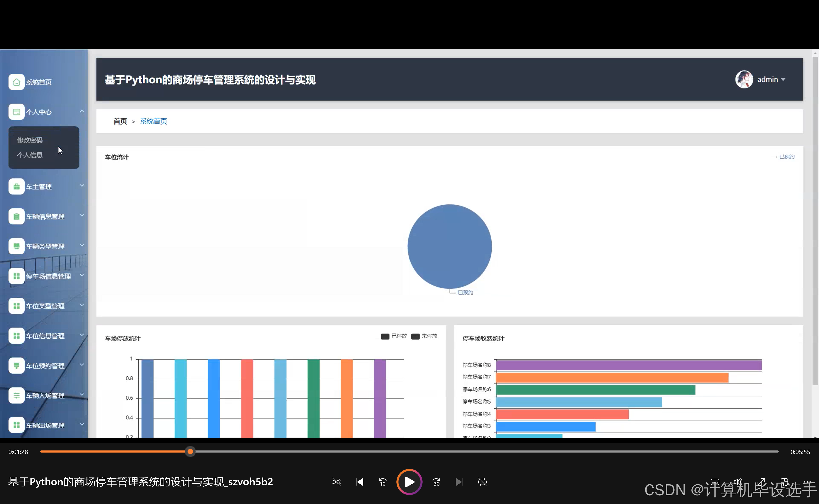819x504 pixels.
Task: Skip forward 30 seconds
Action: [436, 482]
